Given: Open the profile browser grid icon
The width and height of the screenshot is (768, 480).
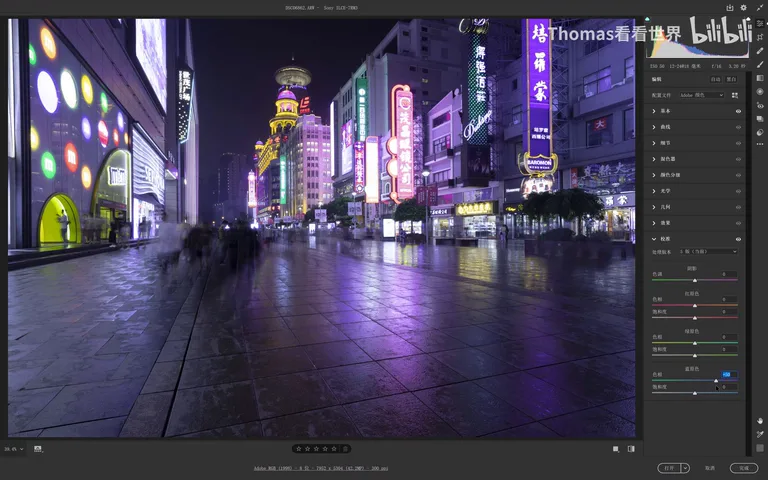Looking at the screenshot, I should 735,95.
